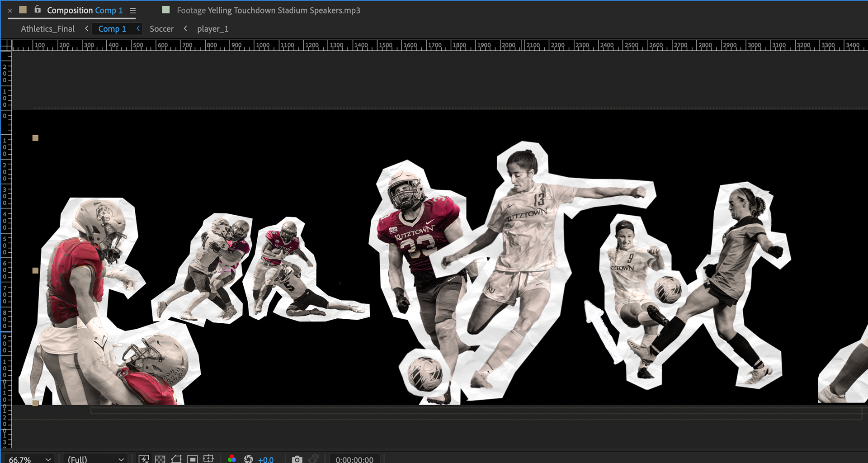The height and width of the screenshot is (463, 868).
Task: Click the 0:00:00:00 timecode display
Action: tap(354, 459)
